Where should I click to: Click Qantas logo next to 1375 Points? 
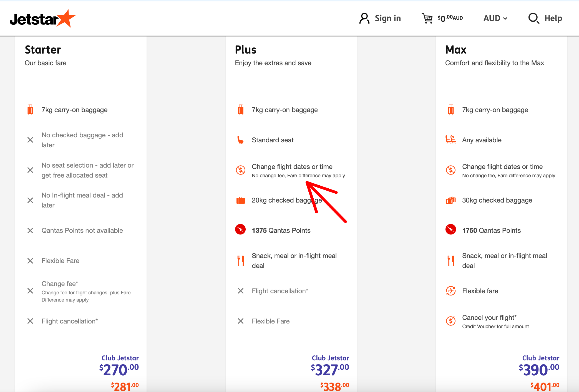(240, 229)
